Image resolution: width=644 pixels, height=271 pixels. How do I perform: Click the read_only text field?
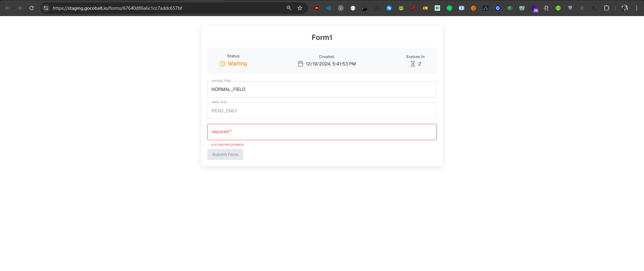322,111
